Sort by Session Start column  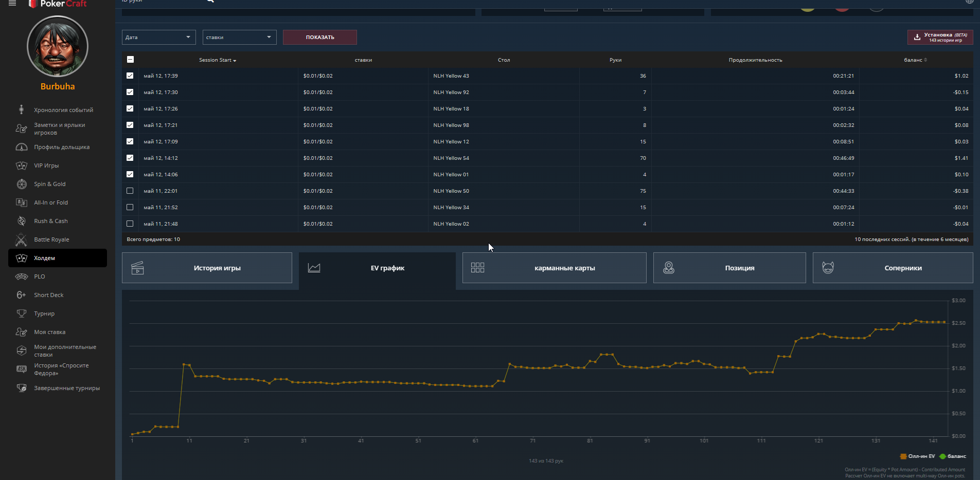218,60
